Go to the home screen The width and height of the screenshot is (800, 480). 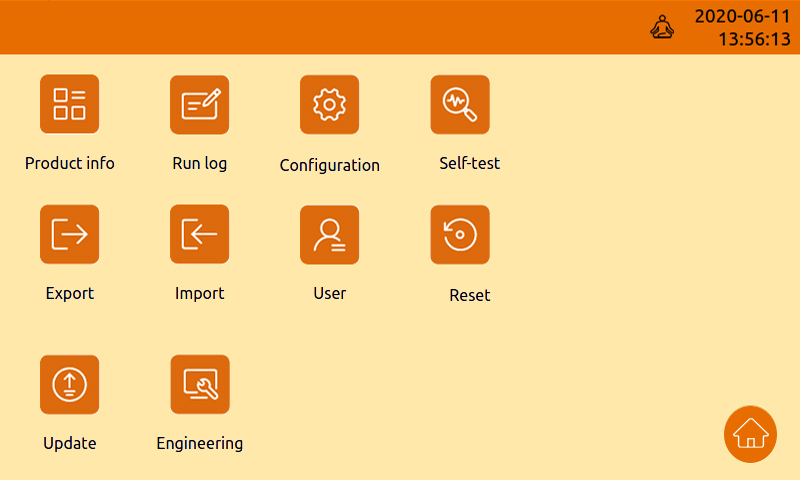(x=750, y=434)
